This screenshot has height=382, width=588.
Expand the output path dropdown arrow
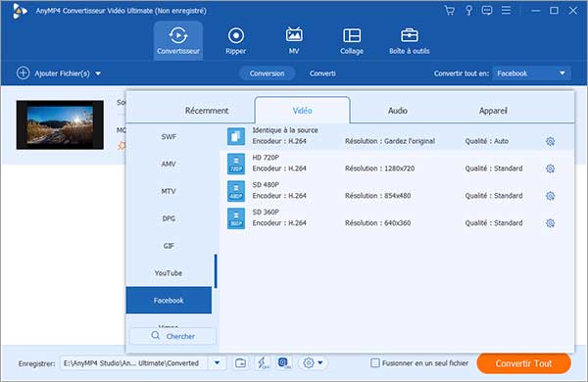tap(218, 362)
